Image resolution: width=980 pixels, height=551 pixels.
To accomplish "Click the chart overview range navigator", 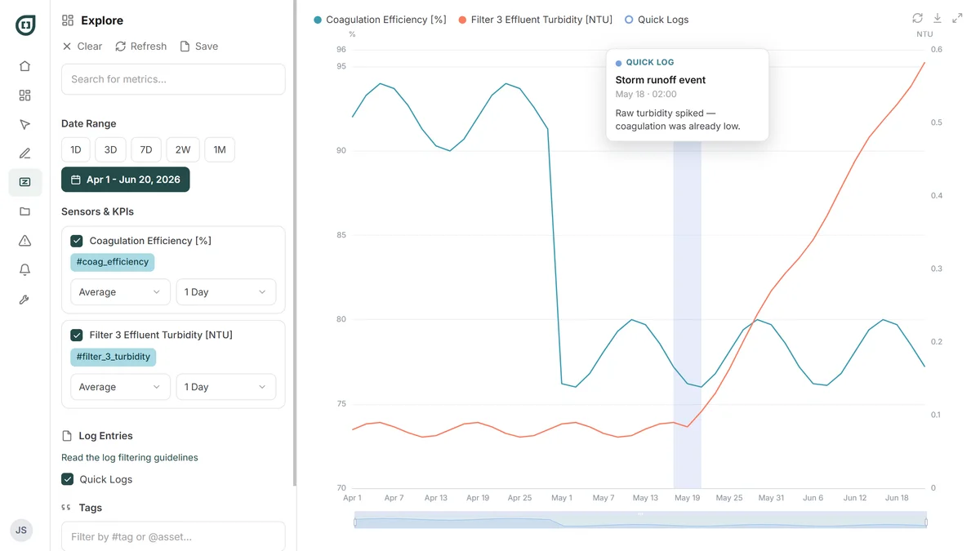I will tap(640, 519).
